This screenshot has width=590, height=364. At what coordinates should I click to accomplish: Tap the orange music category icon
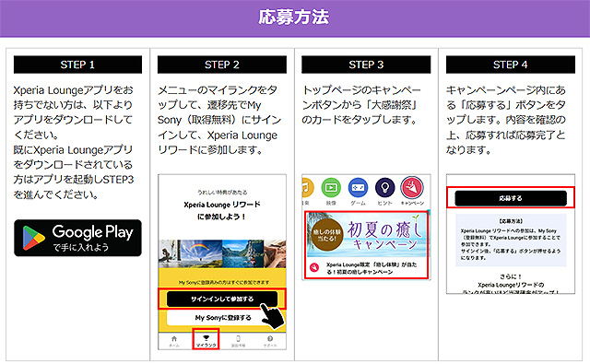[307, 188]
